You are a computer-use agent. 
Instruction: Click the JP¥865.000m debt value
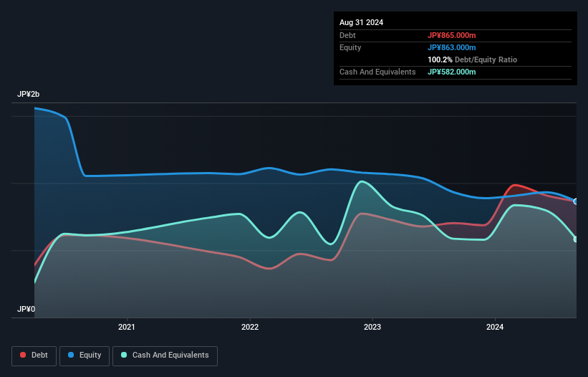tap(451, 35)
